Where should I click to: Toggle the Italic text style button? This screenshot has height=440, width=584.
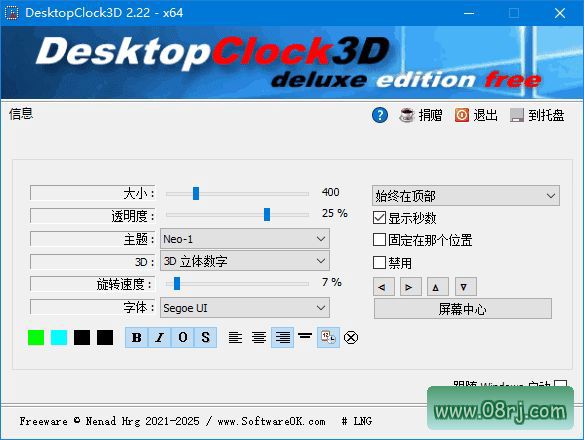pos(159,338)
